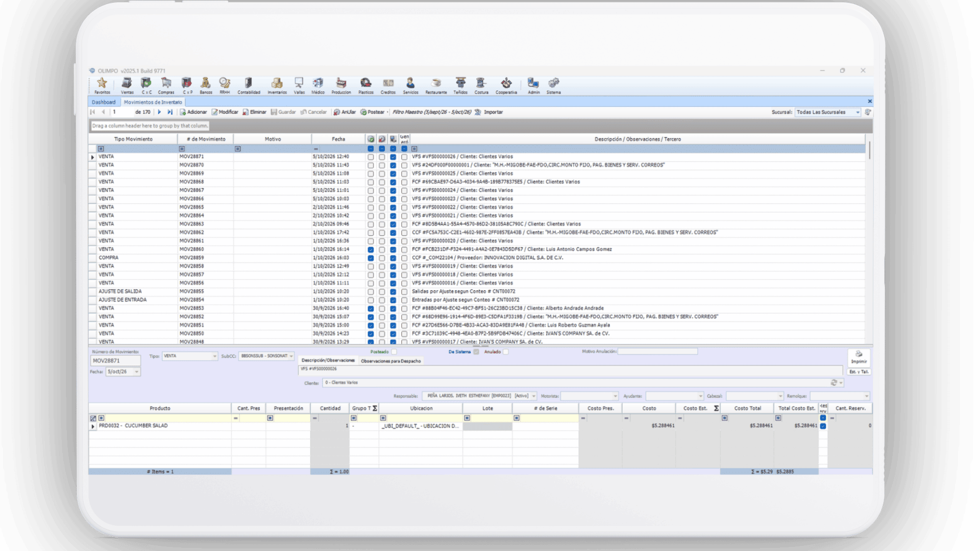Viewport: 980px width, 551px height.
Task: Open the Inventarios module
Action: point(277,85)
